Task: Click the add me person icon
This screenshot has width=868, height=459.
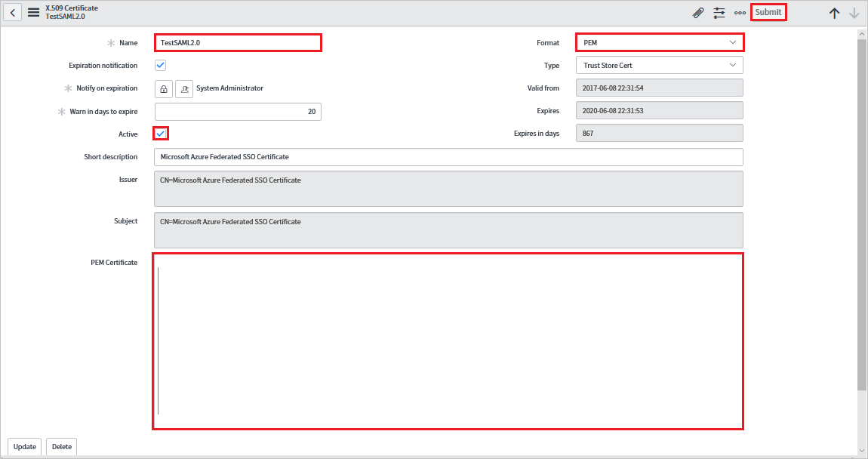Action: (184, 88)
